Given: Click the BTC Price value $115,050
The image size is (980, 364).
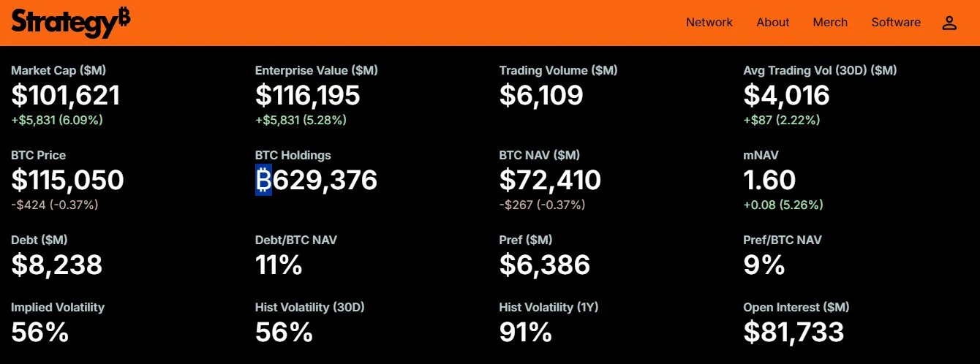Looking at the screenshot, I should (67, 180).
